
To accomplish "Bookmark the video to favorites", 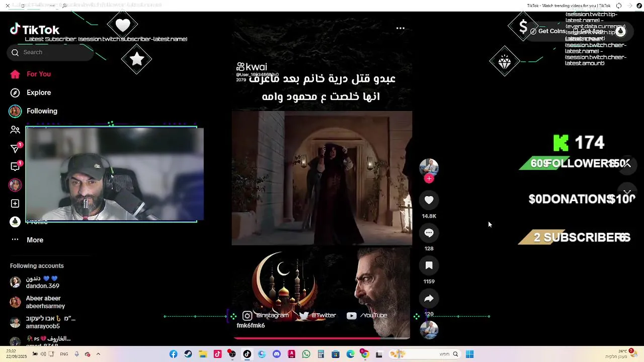I will point(429,265).
